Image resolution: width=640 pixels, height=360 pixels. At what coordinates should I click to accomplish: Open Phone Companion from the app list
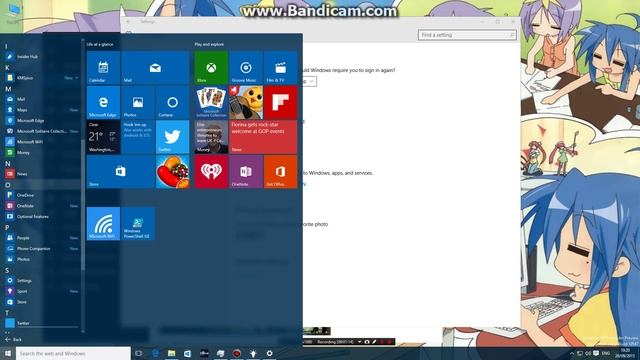42,248
